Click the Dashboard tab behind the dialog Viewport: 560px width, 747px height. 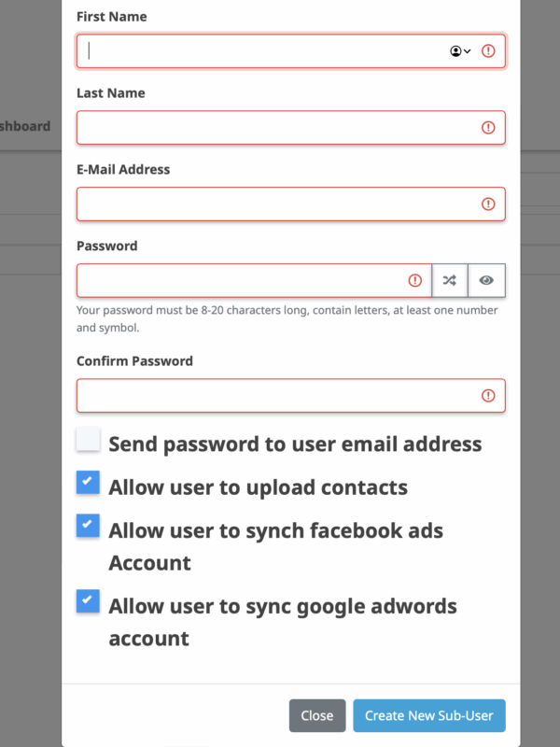pos(26,126)
